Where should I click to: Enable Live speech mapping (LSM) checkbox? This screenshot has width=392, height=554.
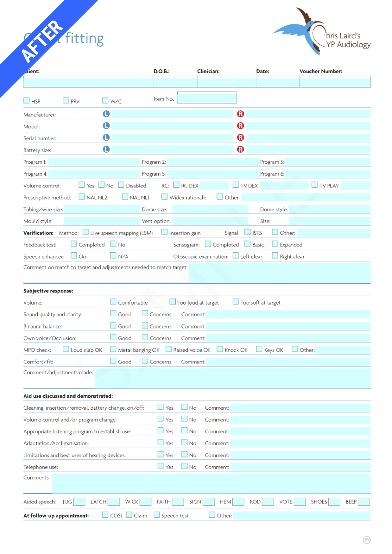coord(85,232)
